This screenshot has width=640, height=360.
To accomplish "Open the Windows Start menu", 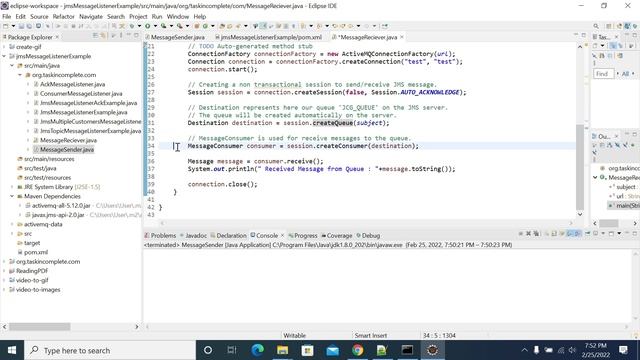I will (x=12, y=350).
